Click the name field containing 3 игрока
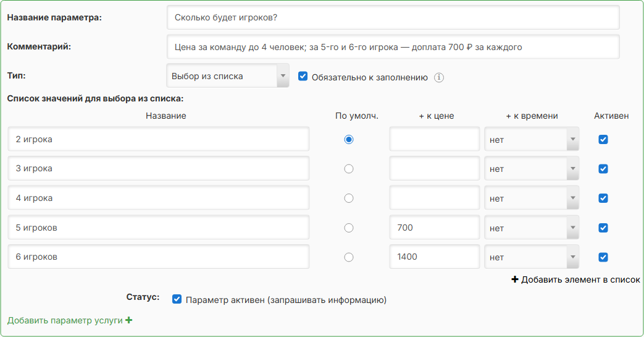Image resolution: width=644 pixels, height=337 pixels. 159,168
